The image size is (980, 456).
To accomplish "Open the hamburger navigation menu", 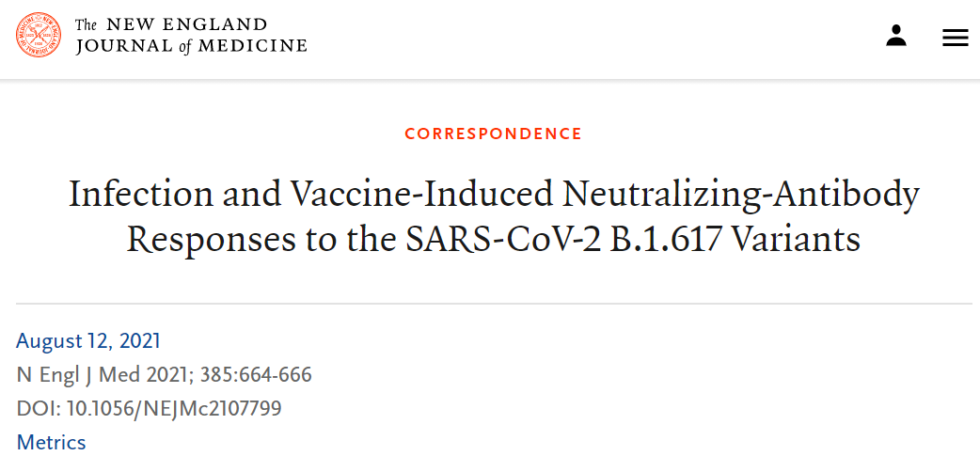I will click(x=956, y=38).
